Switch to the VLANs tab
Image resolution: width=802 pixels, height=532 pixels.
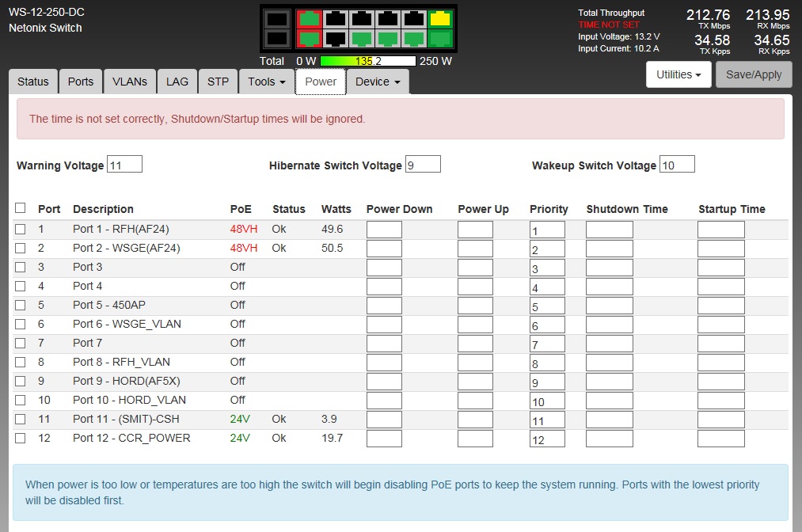[130, 82]
